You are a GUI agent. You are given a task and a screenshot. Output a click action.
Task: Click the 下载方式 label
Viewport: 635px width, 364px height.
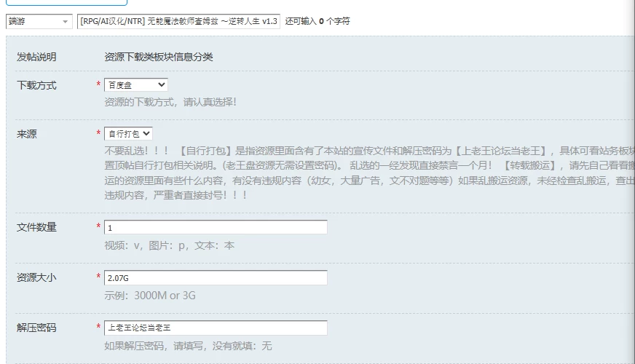point(36,85)
